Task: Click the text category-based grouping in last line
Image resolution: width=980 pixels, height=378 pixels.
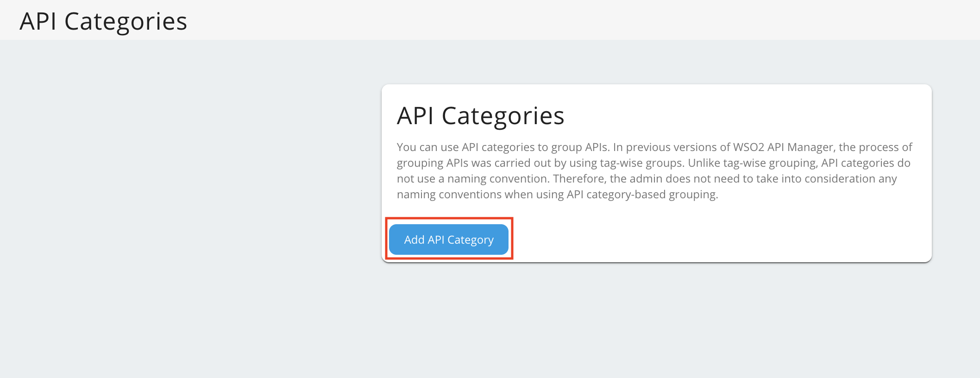Action: coord(651,195)
